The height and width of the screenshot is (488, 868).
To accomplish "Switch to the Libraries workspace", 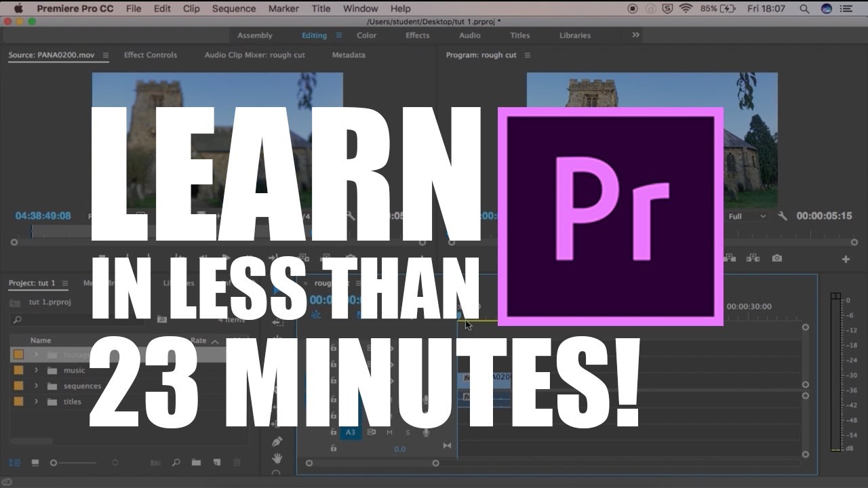I will point(574,35).
